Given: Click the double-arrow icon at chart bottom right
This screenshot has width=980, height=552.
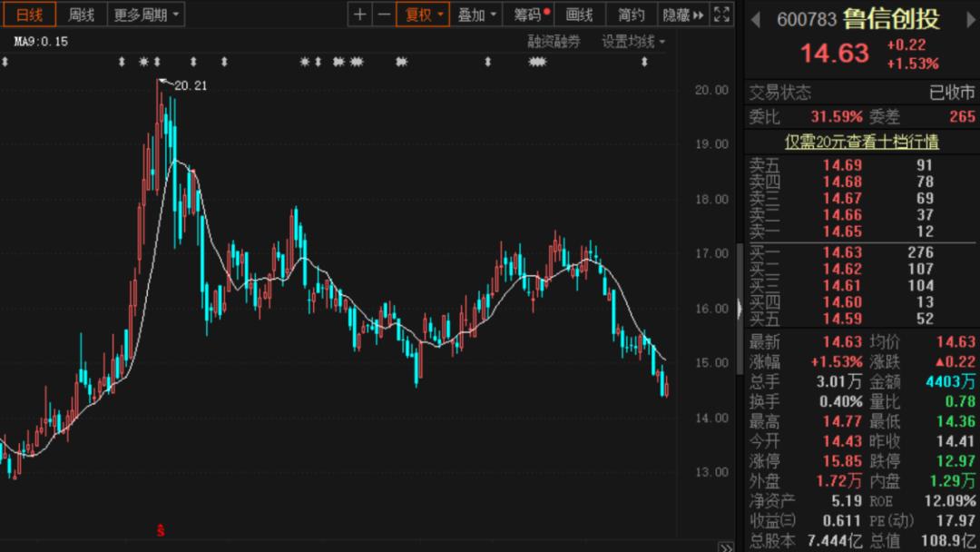Looking at the screenshot, I should (x=725, y=547).
